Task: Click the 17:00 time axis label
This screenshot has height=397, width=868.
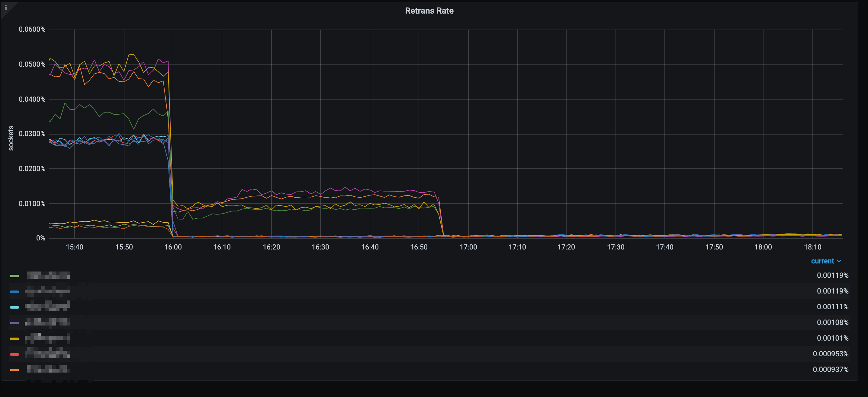Action: [468, 247]
